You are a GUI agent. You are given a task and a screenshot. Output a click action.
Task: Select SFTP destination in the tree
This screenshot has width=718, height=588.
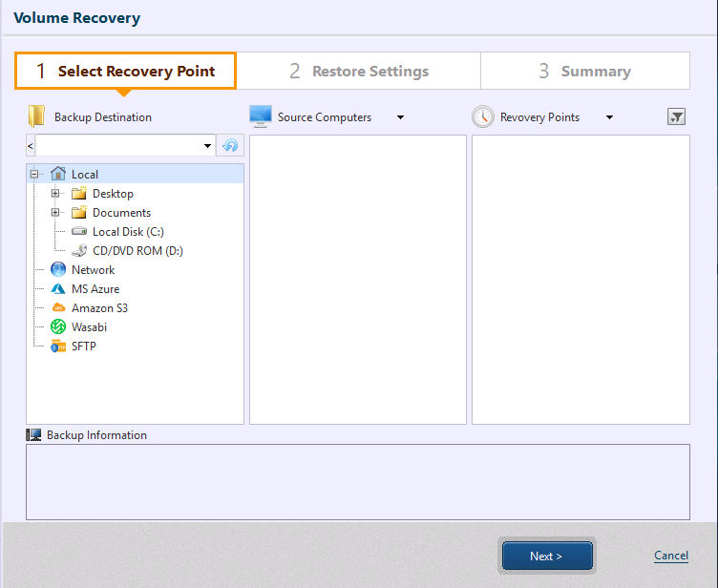(x=83, y=346)
